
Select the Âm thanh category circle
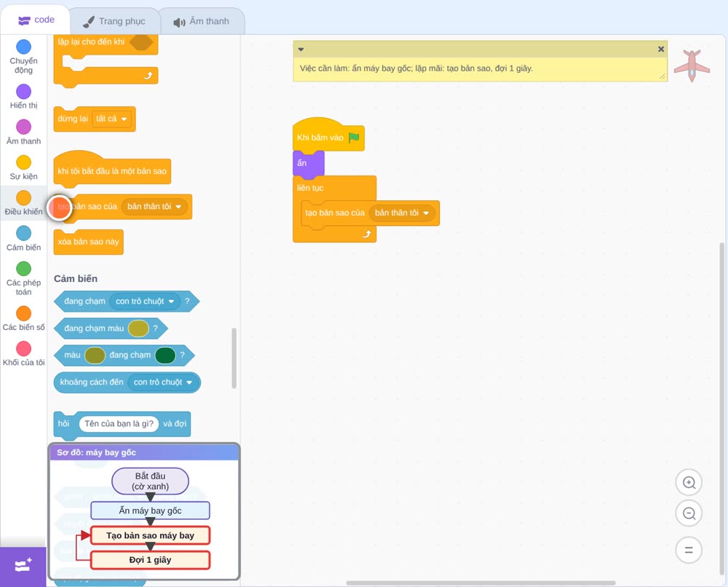pyautogui.click(x=24, y=127)
